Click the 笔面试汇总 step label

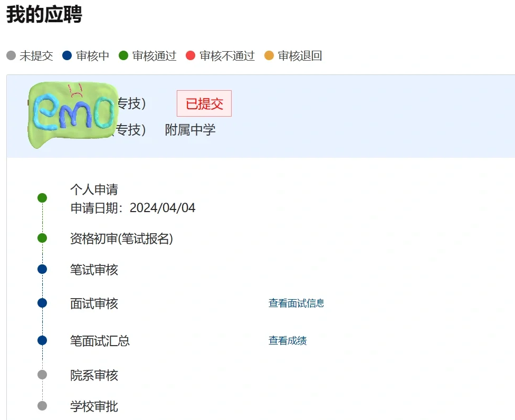[x=100, y=340]
